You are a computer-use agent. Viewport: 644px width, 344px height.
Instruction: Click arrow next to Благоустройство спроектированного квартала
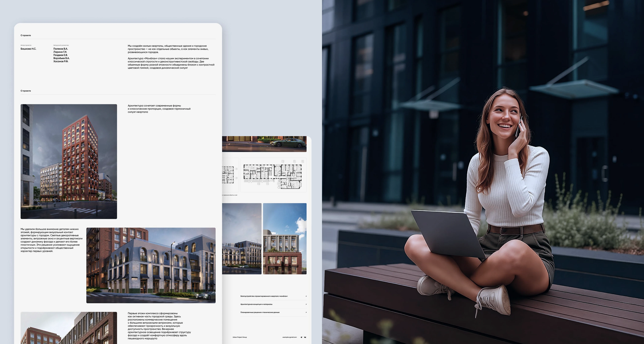click(x=306, y=296)
